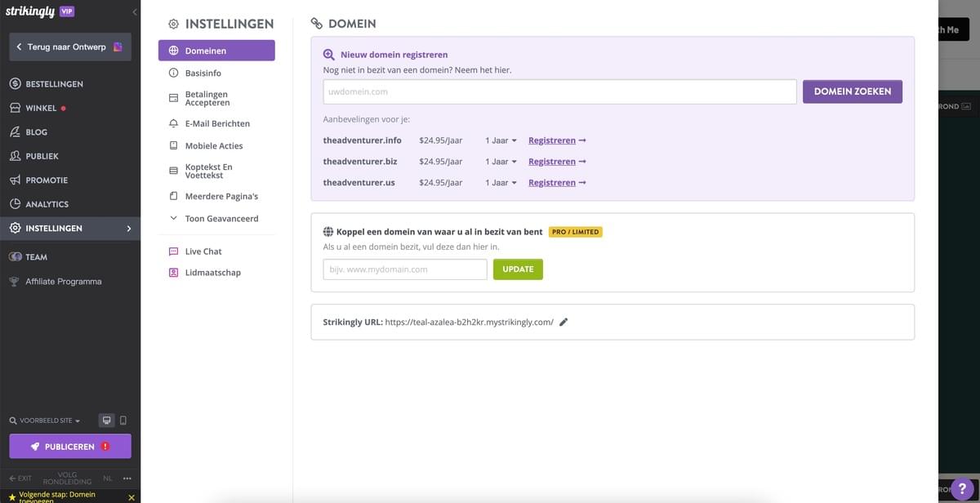Dismiss the Volgende stap notification

pos(131,496)
